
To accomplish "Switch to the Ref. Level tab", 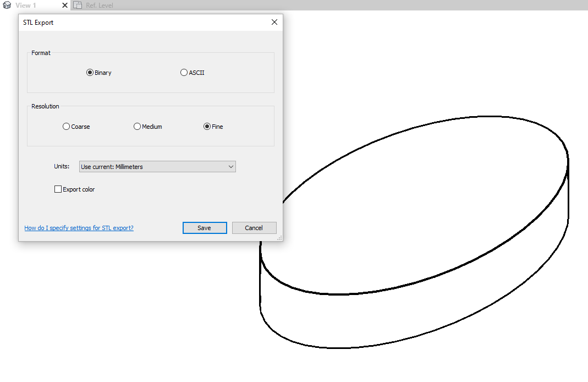I will click(x=99, y=5).
